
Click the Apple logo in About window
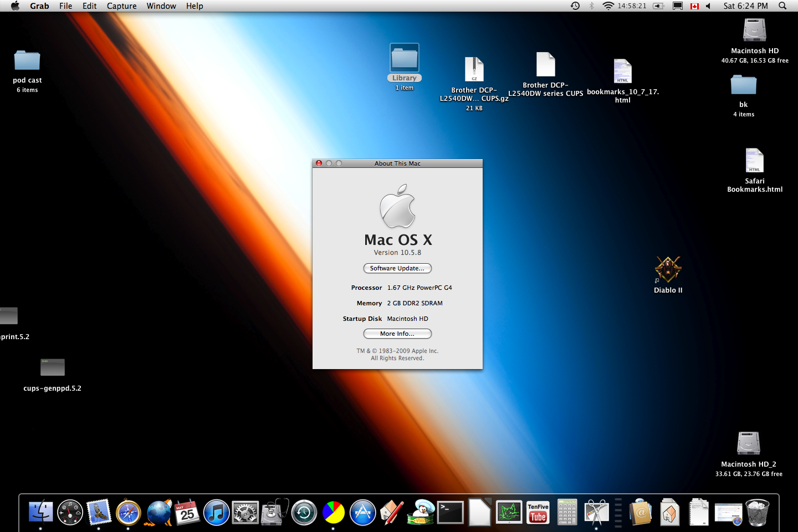397,207
